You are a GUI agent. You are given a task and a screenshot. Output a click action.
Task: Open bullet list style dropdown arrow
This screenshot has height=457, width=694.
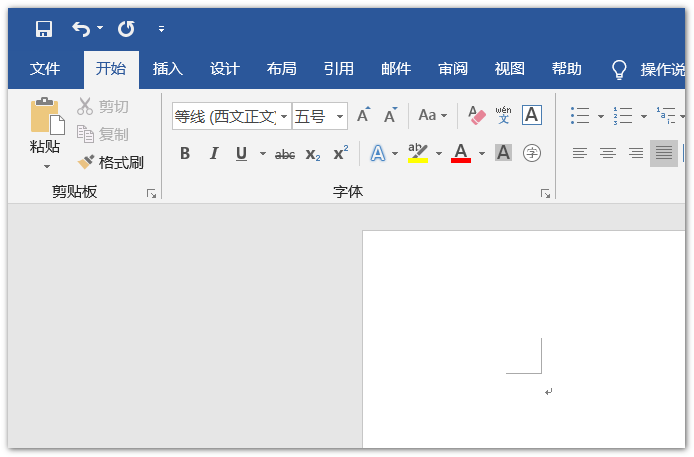tap(601, 116)
